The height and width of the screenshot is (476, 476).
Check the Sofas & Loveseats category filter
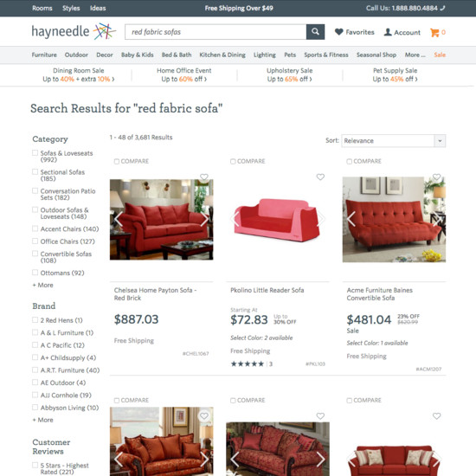tap(35, 152)
